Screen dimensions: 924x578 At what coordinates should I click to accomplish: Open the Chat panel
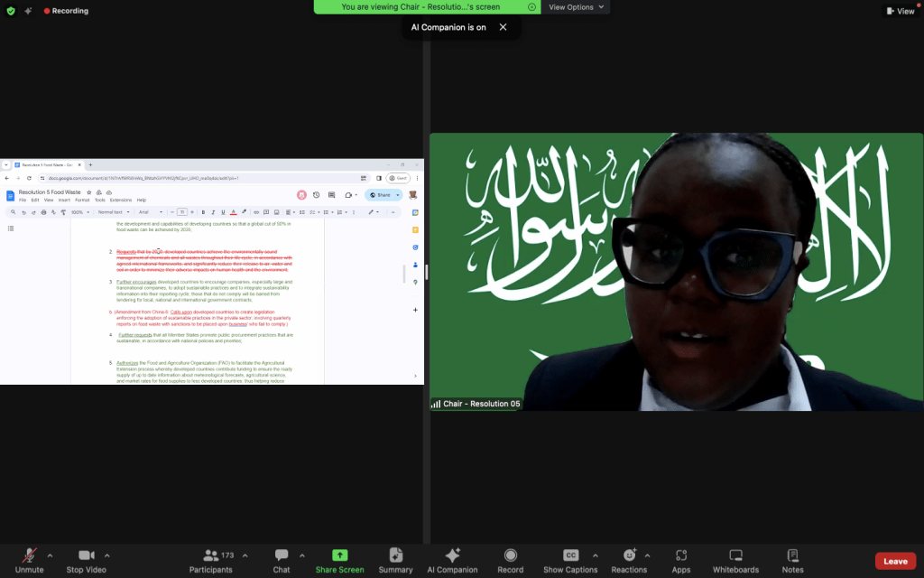point(282,560)
